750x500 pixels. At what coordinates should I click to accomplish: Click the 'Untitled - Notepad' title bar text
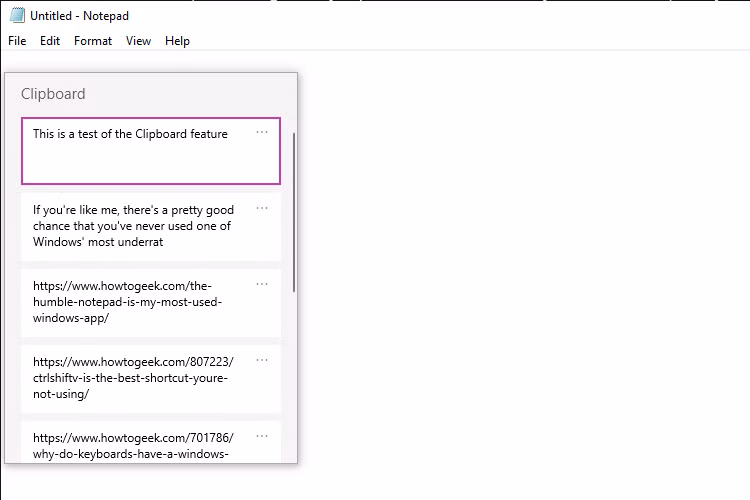pos(80,16)
